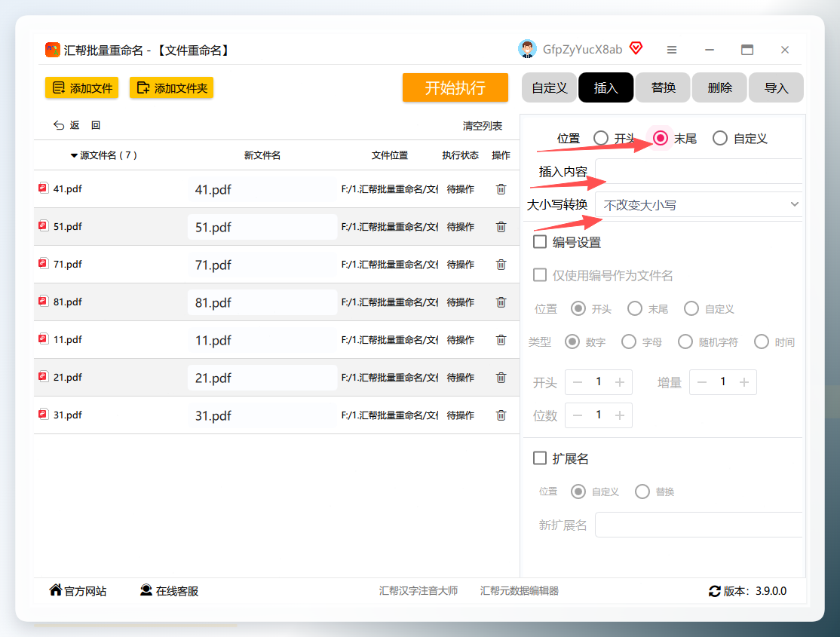
Task: Increase the 增量 value
Action: pyautogui.click(x=744, y=382)
